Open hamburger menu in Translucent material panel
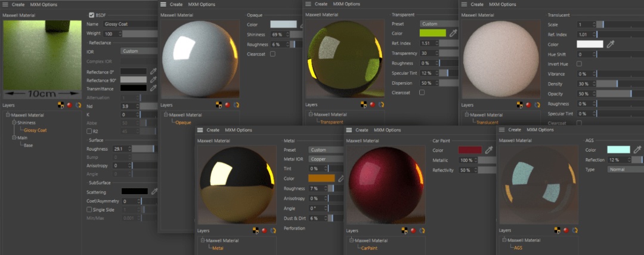 tap(464, 4)
